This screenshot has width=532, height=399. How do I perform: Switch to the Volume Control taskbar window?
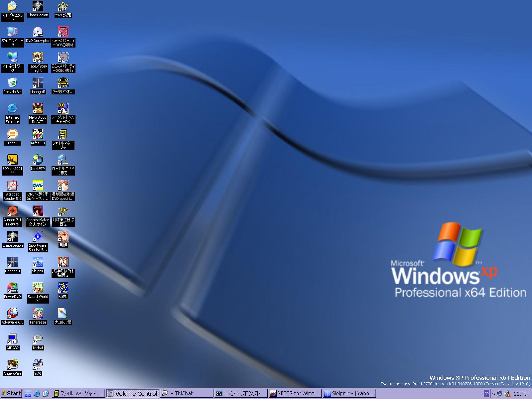click(x=133, y=394)
